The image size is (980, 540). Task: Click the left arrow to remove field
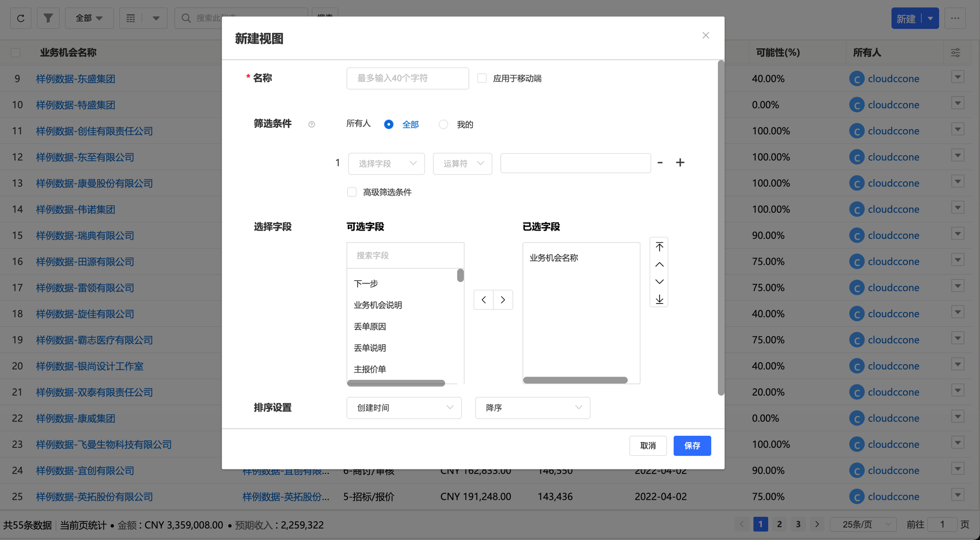coord(484,300)
